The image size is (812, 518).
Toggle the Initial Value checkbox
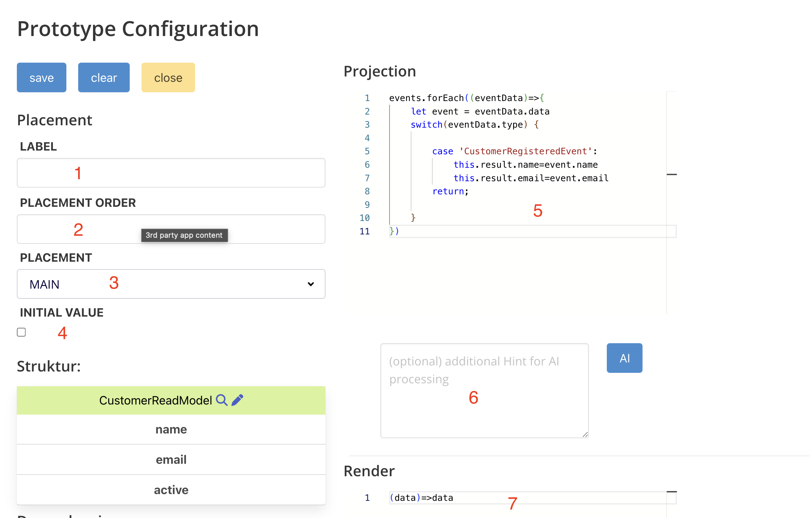[21, 332]
